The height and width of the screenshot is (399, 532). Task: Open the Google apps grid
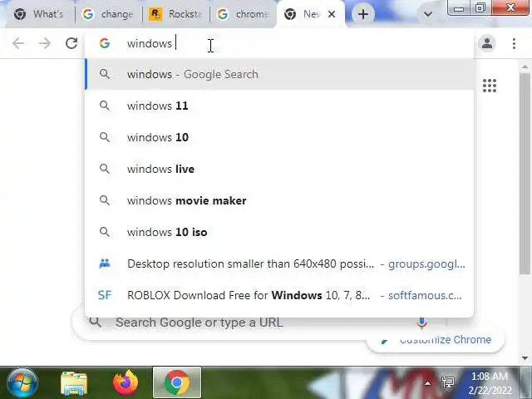[490, 86]
